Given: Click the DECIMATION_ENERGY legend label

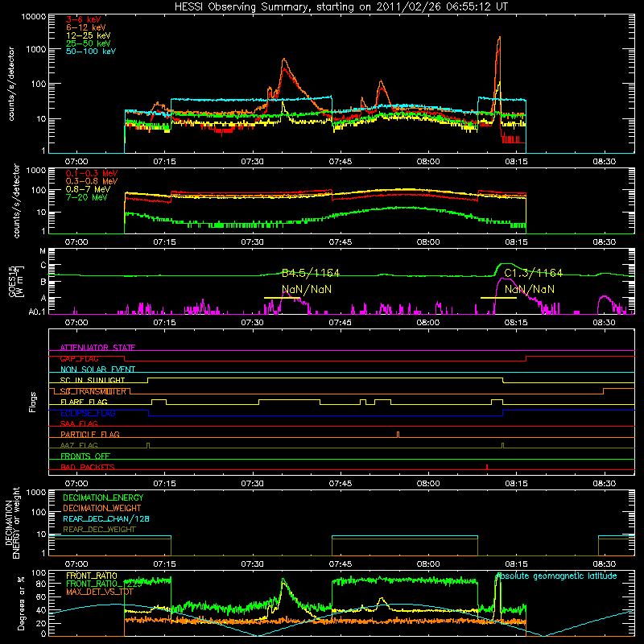Looking at the screenshot, I should (x=103, y=497).
